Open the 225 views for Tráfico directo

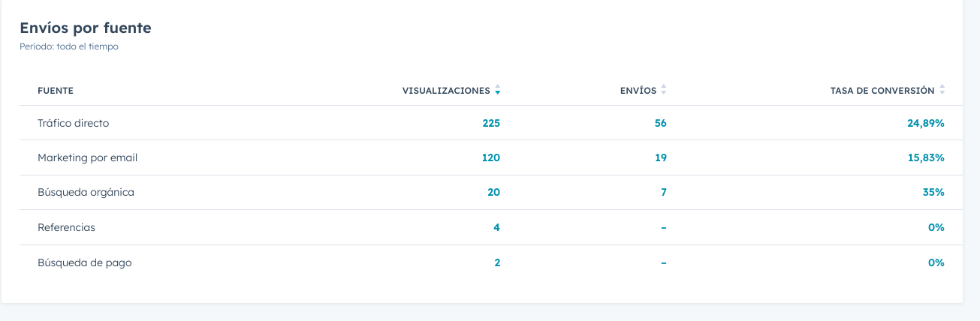click(x=491, y=123)
